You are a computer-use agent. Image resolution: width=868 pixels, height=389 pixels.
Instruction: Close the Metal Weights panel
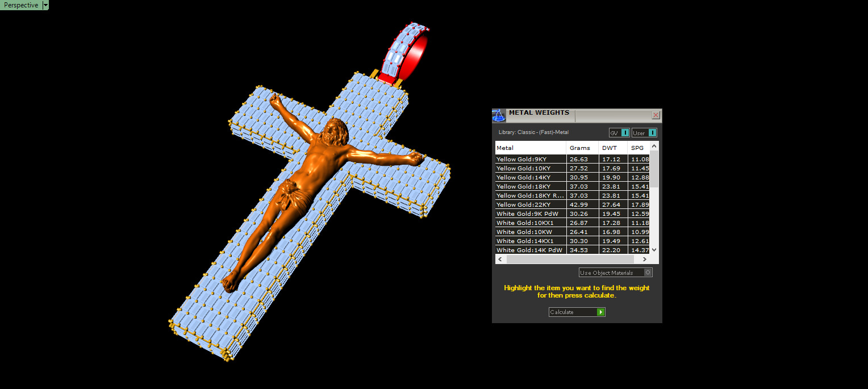(656, 115)
